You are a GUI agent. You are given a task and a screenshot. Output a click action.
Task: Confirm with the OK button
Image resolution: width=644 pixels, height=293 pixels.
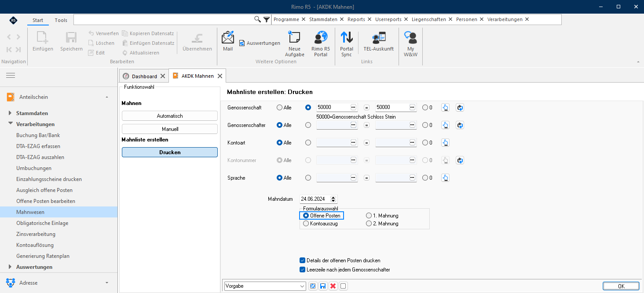(x=621, y=286)
